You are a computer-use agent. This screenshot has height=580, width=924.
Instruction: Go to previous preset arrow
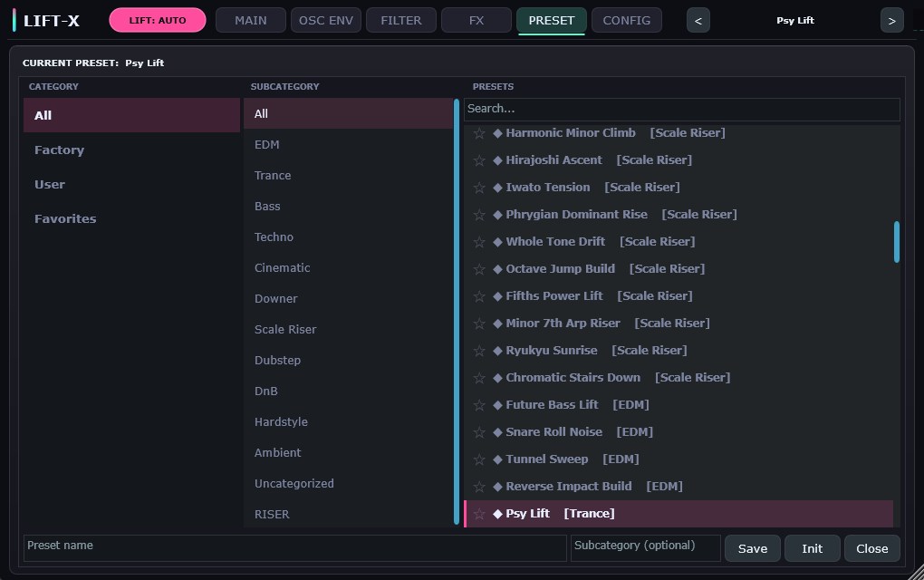(698, 21)
